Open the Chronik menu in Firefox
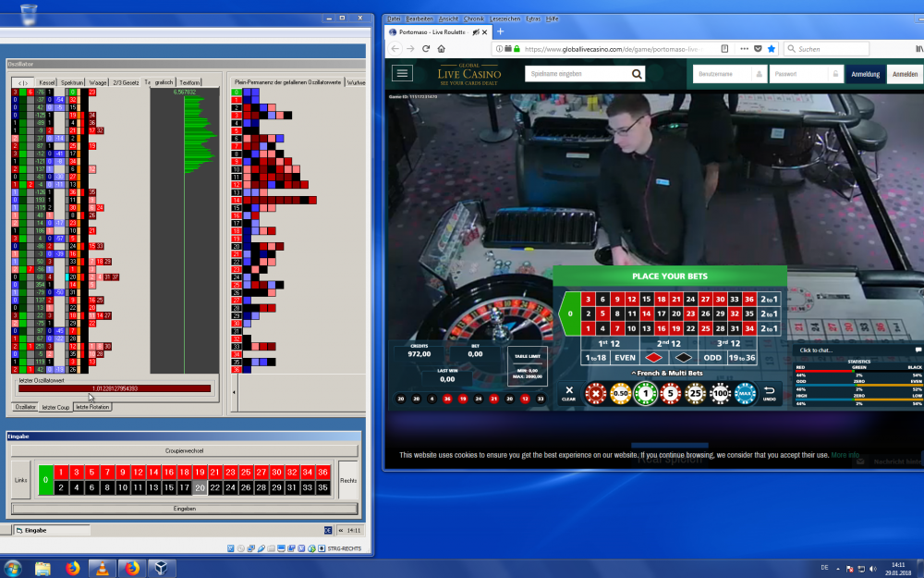This screenshot has width=924, height=578. [x=473, y=18]
